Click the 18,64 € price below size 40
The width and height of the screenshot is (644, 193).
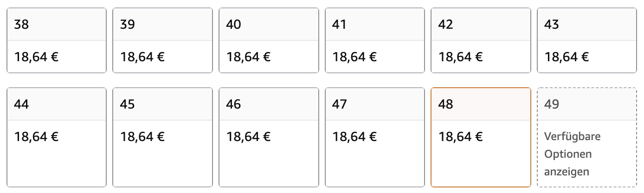coord(249,57)
